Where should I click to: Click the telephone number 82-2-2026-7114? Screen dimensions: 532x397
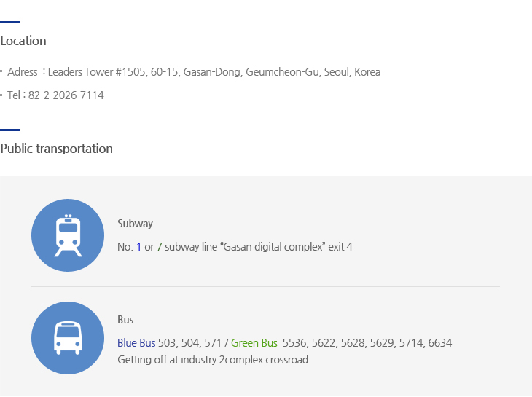tap(66, 95)
